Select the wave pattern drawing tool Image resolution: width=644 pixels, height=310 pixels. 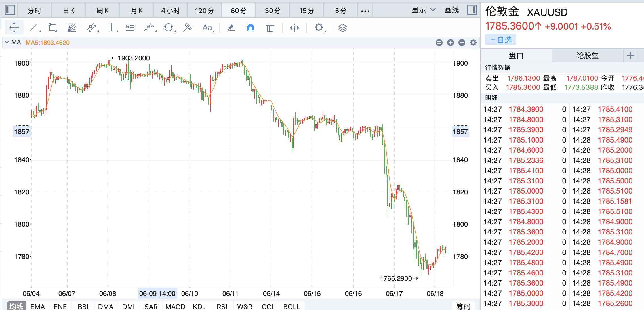(150, 28)
